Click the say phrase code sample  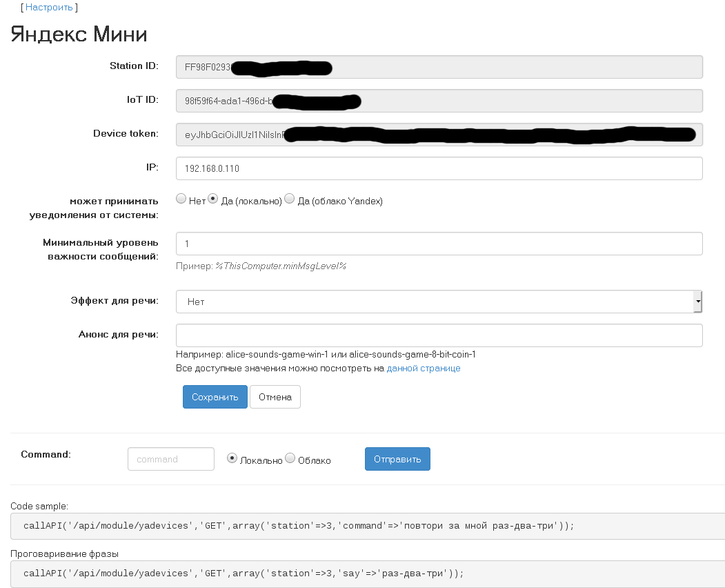click(x=368, y=574)
